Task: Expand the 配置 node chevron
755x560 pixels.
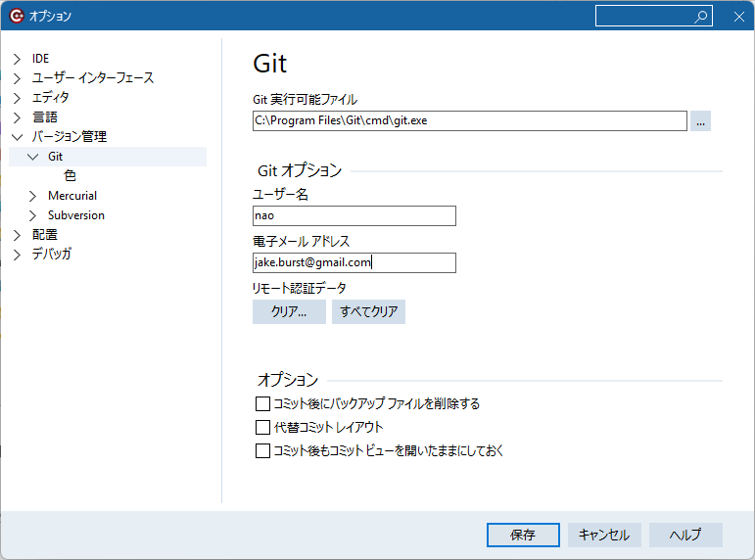Action: click(17, 235)
